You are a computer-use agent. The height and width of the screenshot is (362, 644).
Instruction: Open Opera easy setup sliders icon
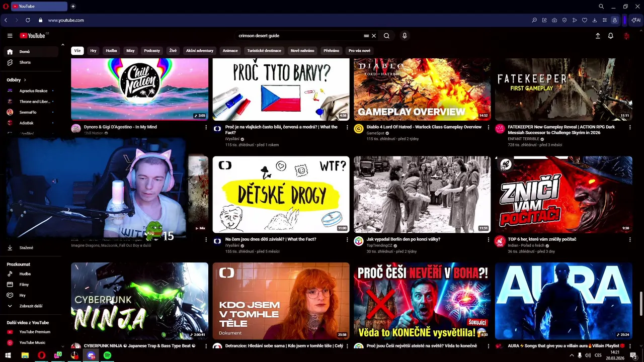coord(604,20)
